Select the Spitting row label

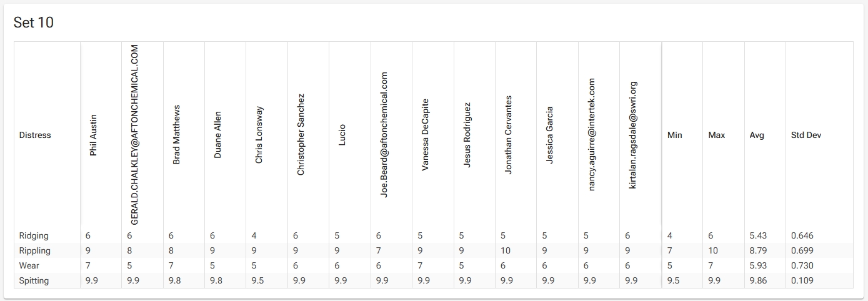tap(34, 280)
